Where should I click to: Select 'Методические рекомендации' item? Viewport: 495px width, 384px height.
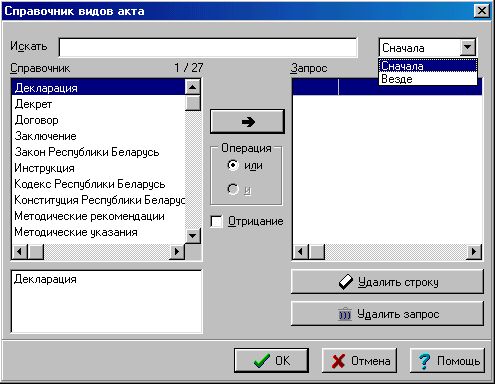click(98, 216)
